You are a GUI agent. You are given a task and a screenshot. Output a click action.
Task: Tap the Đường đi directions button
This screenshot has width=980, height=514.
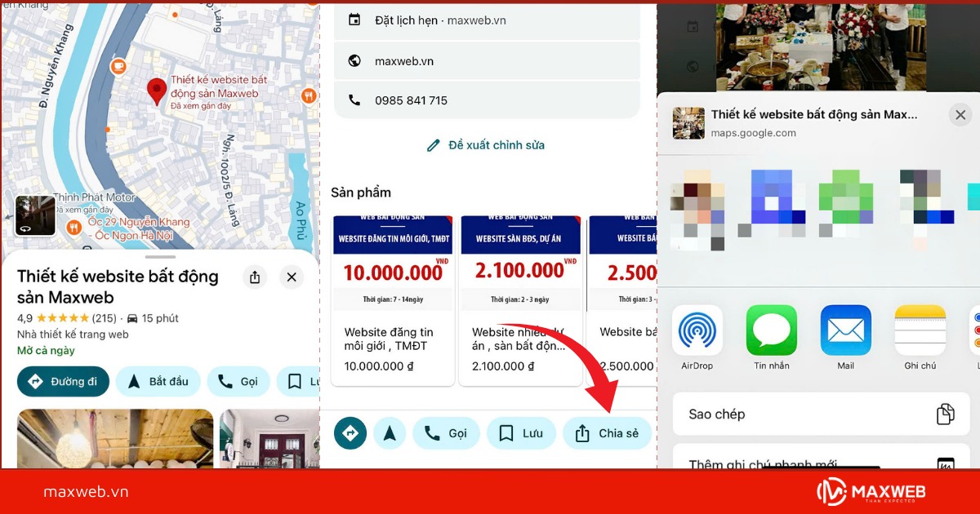(x=63, y=381)
